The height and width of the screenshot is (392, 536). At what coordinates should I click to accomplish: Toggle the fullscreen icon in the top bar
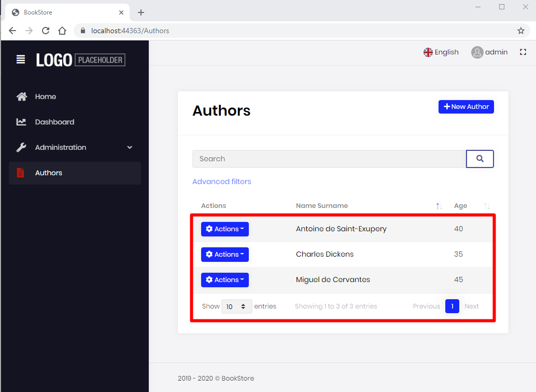point(523,52)
